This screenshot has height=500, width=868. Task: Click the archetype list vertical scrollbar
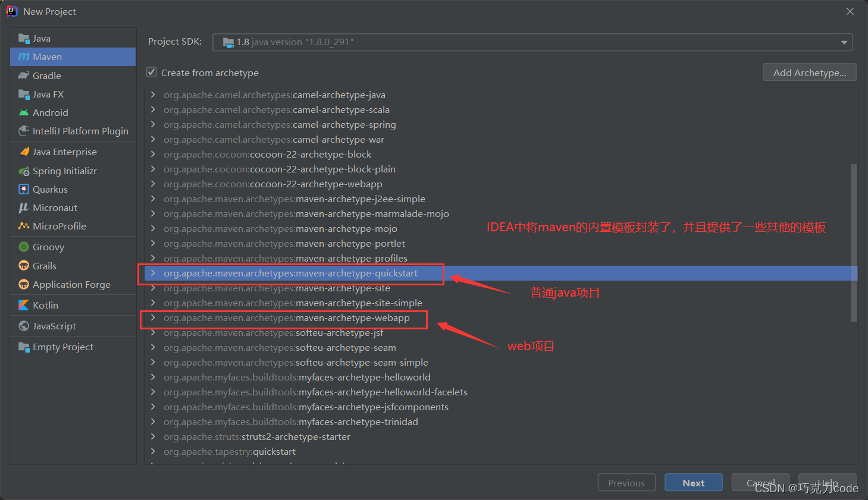pos(854,243)
